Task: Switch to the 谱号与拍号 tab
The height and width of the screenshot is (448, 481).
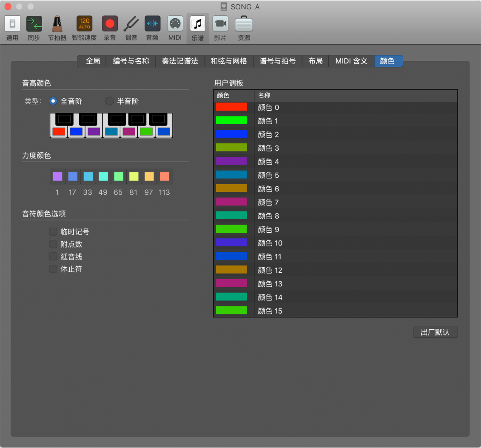Action: 278,61
